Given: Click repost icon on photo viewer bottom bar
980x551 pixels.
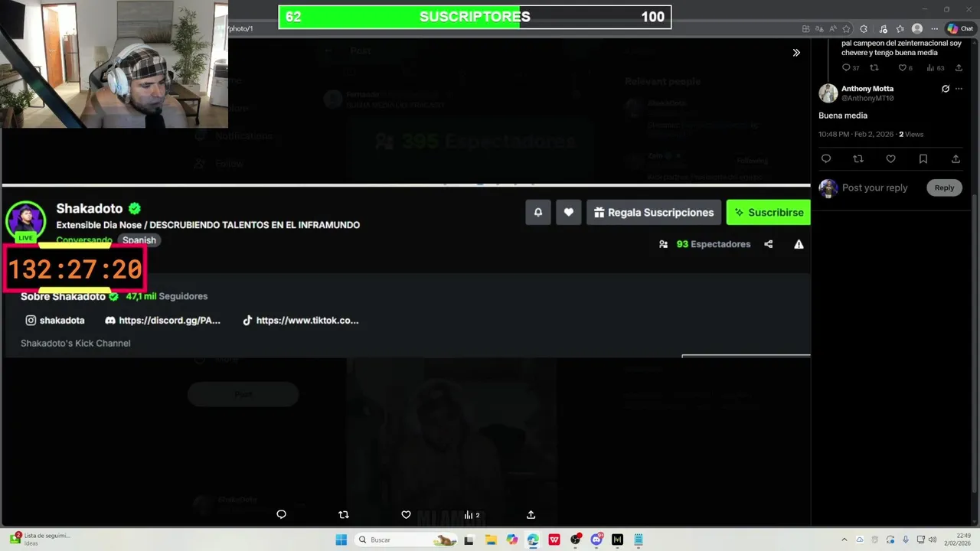Looking at the screenshot, I should pyautogui.click(x=344, y=515).
